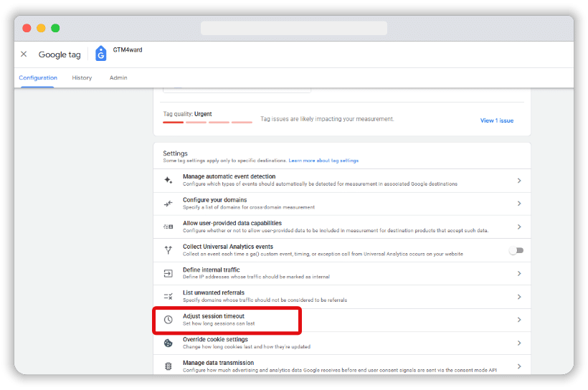Screen dimensions: 588x390
Task: Click the merge arrows icon for Configure your domains
Action: pos(169,204)
